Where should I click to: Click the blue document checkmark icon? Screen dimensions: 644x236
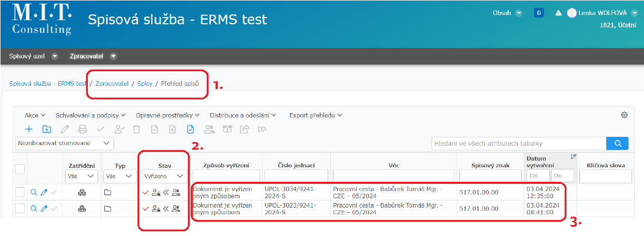click(191, 129)
